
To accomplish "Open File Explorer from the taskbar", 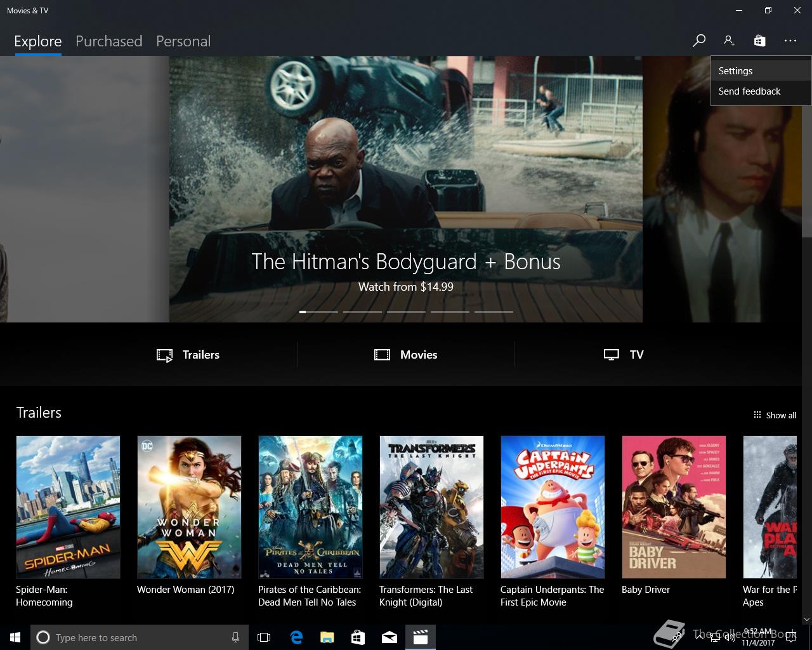I will pos(327,637).
